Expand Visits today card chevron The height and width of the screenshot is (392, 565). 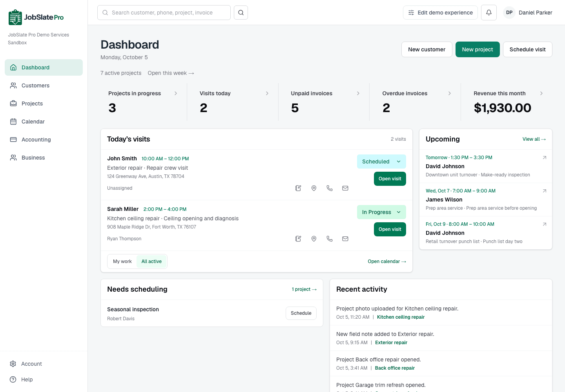tap(267, 93)
